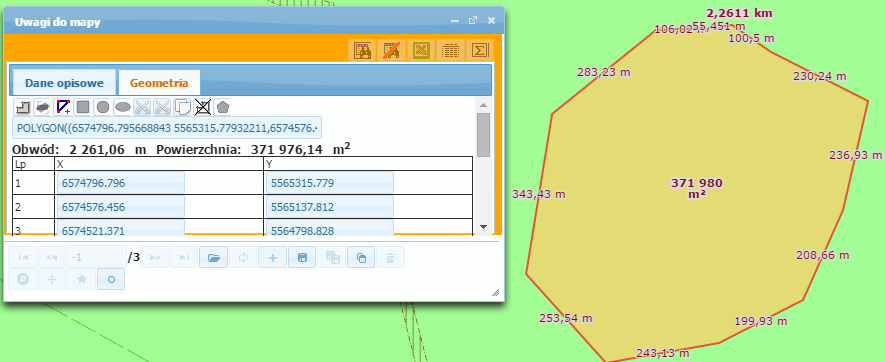The height and width of the screenshot is (362, 885).
Task: Click the open folder icon
Action: (214, 258)
